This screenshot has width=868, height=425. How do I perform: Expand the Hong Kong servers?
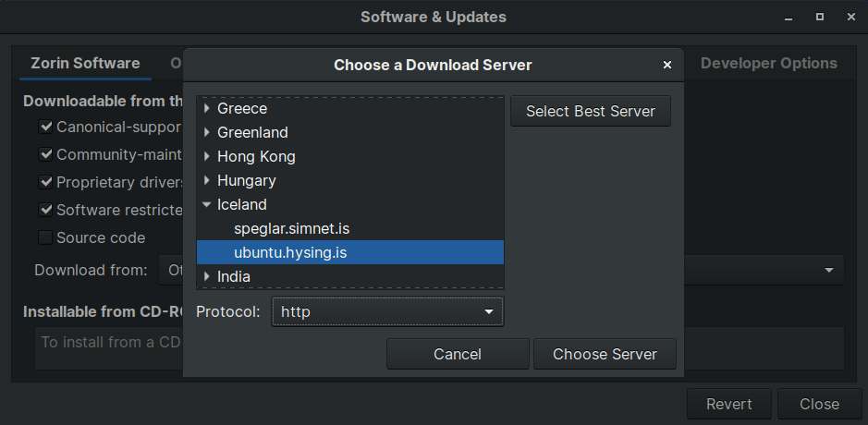(206, 157)
